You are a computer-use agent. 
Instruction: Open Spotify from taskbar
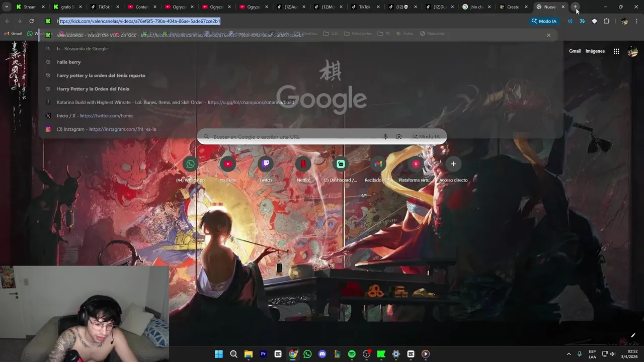[x=352, y=354]
